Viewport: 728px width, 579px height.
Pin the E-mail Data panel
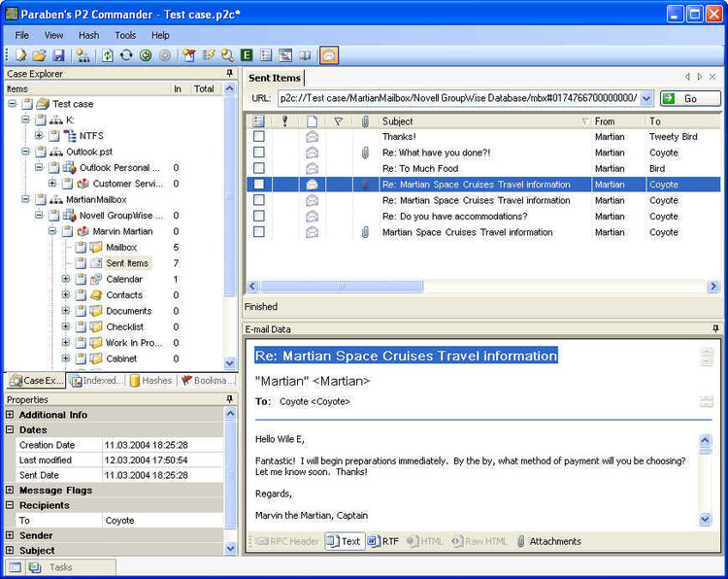pos(715,328)
